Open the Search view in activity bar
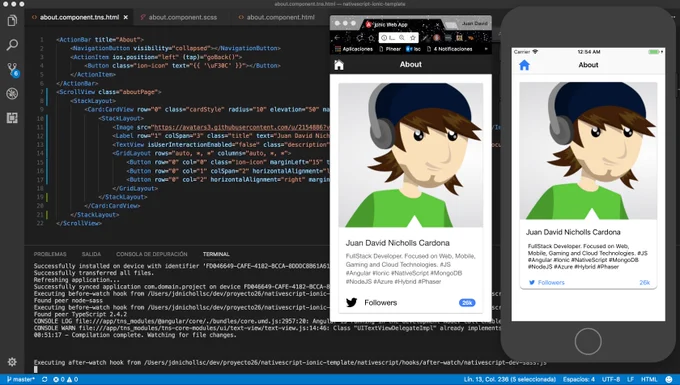This screenshot has width=680, height=385. tap(12, 45)
